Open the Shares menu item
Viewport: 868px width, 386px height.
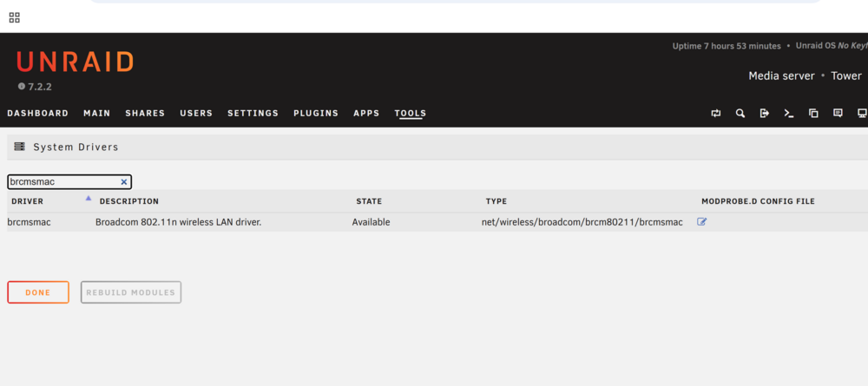[x=145, y=114]
